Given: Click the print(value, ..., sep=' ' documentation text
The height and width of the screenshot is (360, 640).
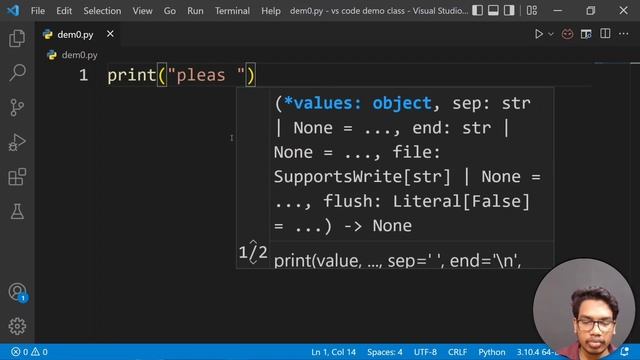Looking at the screenshot, I should coord(398,260).
